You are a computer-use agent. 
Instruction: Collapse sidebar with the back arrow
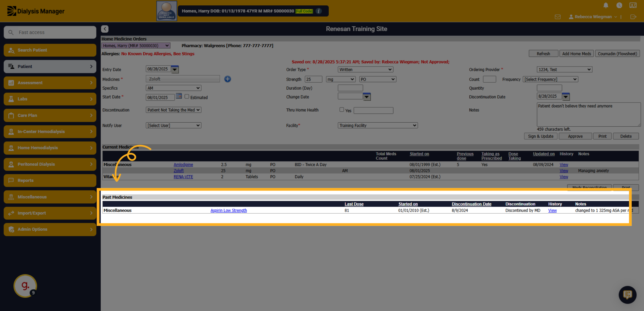tap(105, 29)
